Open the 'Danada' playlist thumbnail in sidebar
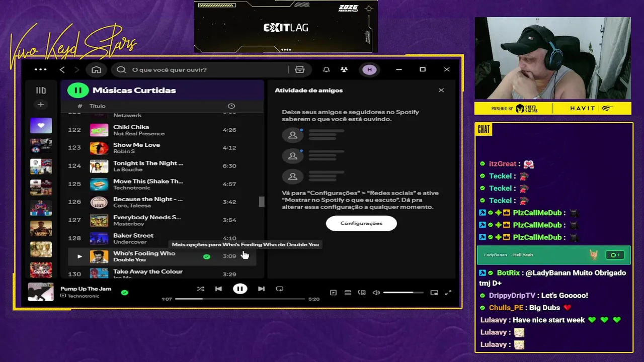 [41, 269]
